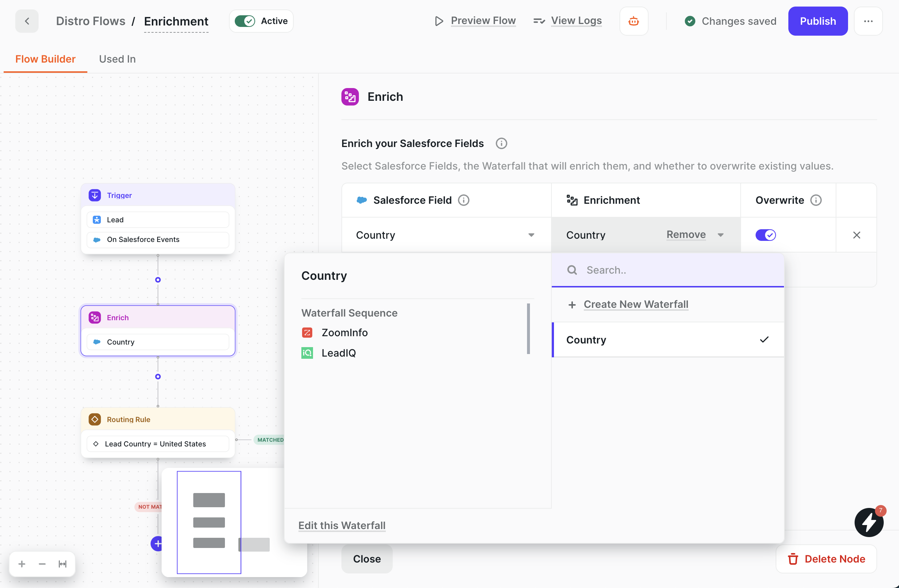Viewport: 899px width, 588px height.
Task: Click the LeadIQ provider icon
Action: pyautogui.click(x=307, y=353)
